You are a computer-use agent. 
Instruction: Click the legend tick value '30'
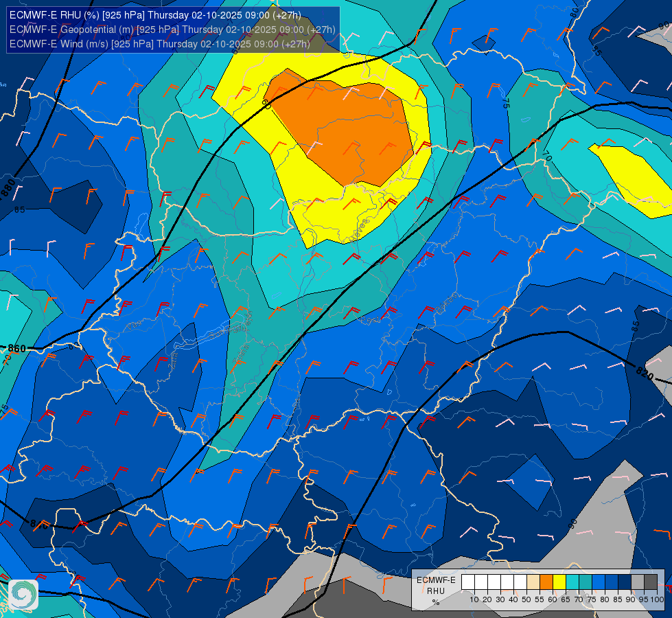click(x=500, y=599)
